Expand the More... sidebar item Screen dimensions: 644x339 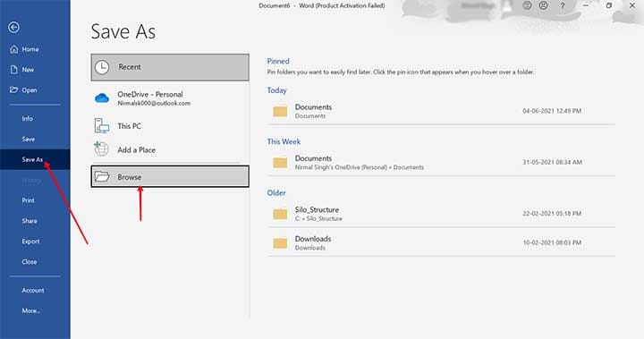click(30, 310)
